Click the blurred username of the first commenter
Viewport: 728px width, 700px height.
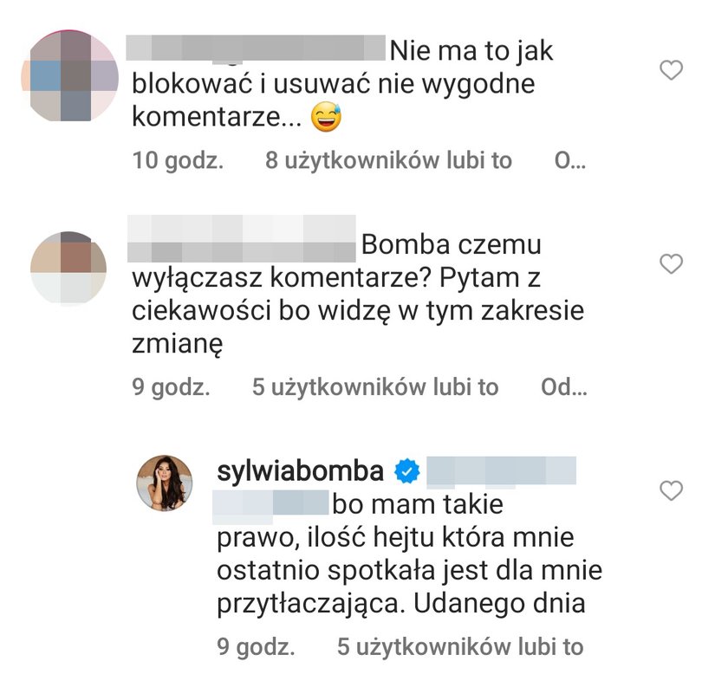click(x=256, y=49)
